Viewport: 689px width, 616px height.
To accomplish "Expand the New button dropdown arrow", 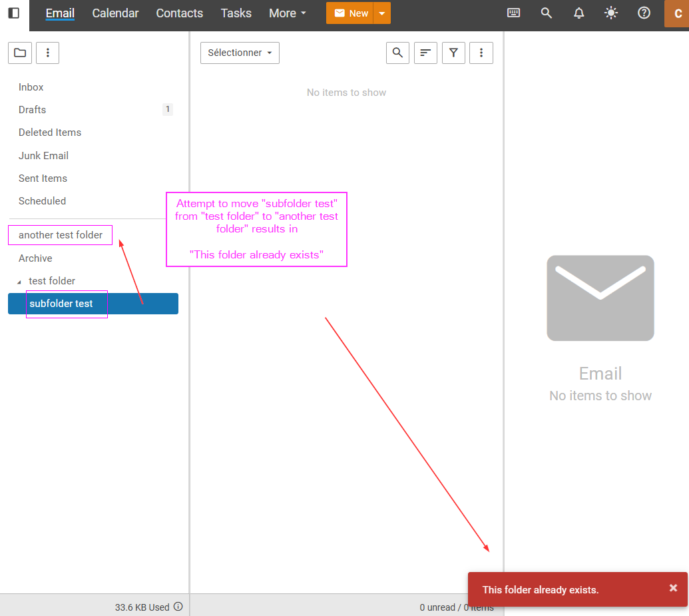I will point(382,13).
